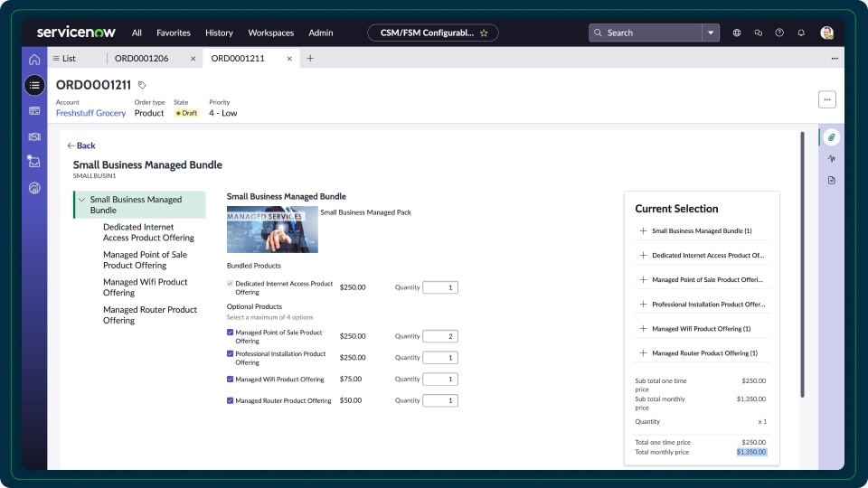
Task: Click quantity field for Managed Point of Sale
Action: tap(439, 336)
